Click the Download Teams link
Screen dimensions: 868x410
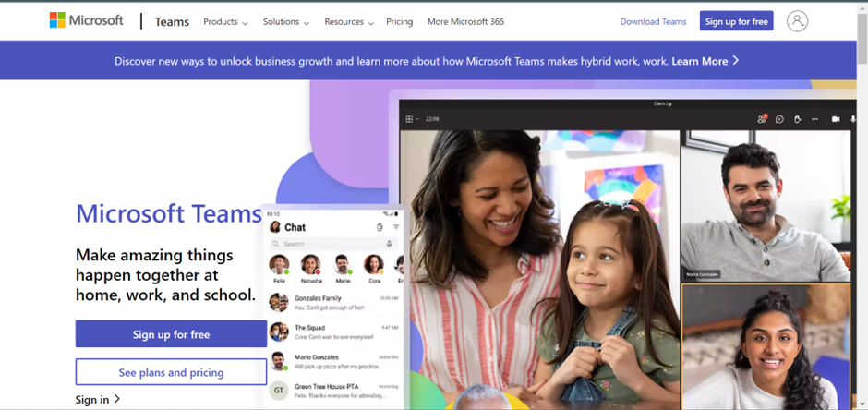[x=653, y=21]
